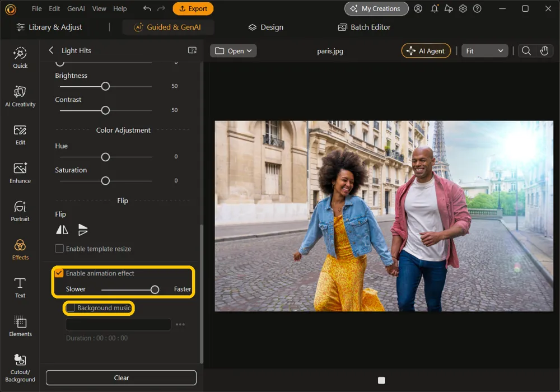The height and width of the screenshot is (392, 560).
Task: Open the AI Creativity sidebar section
Action: click(x=20, y=96)
